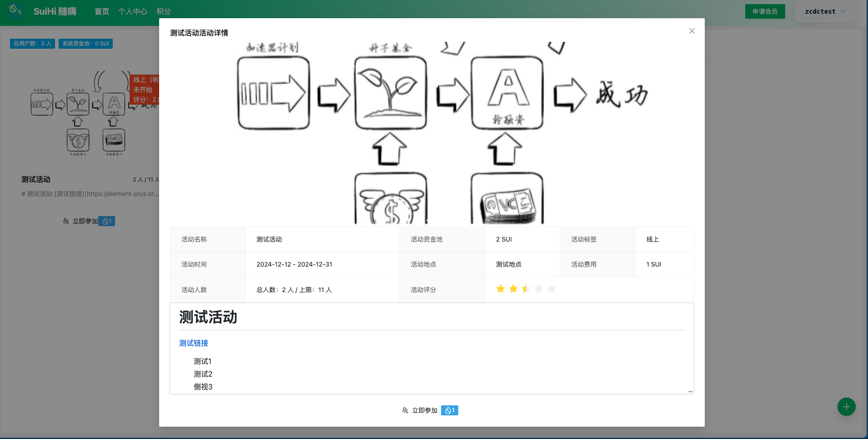
Task: Click the red 线上 status tag on card
Action: click(x=145, y=90)
